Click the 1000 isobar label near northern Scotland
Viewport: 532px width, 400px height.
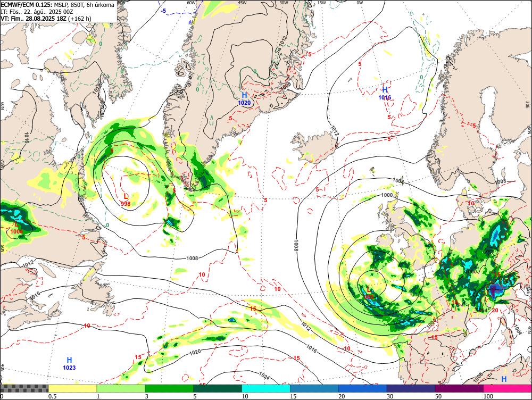[387, 195]
